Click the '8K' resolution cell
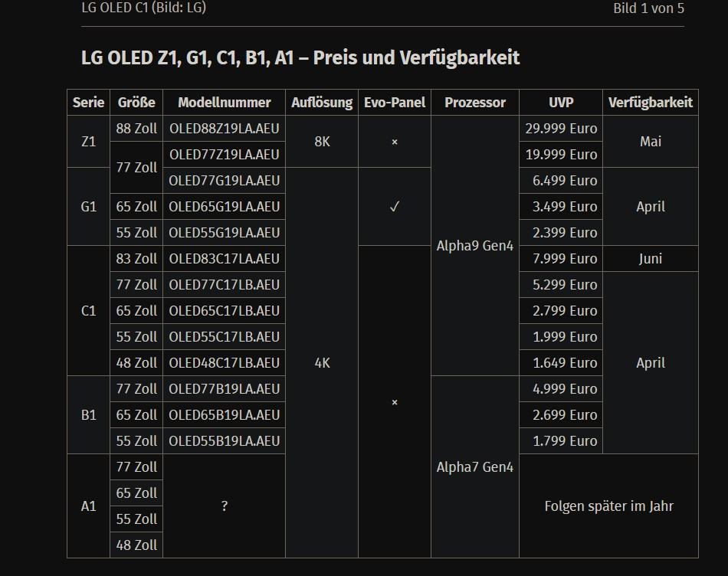Image resolution: width=728 pixels, height=576 pixels. click(322, 142)
